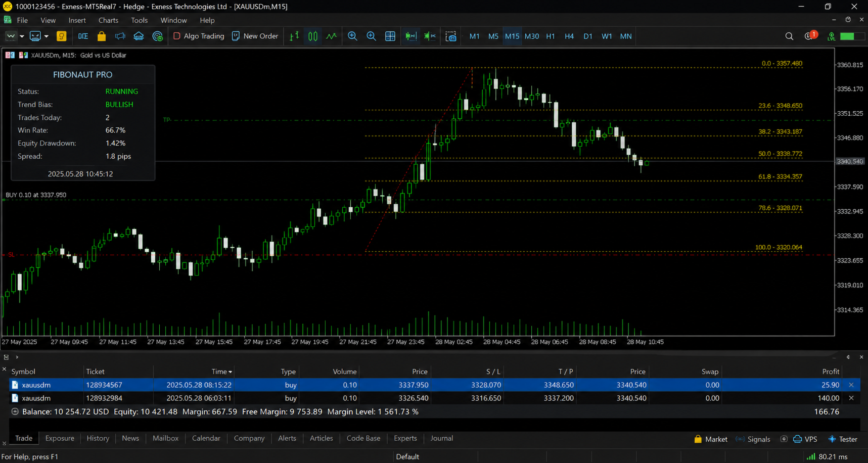
Task: Open the Insert menu
Action: coord(77,20)
